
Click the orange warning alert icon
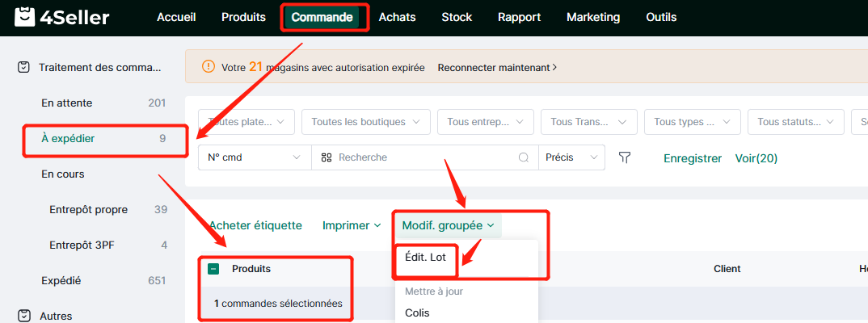point(209,67)
